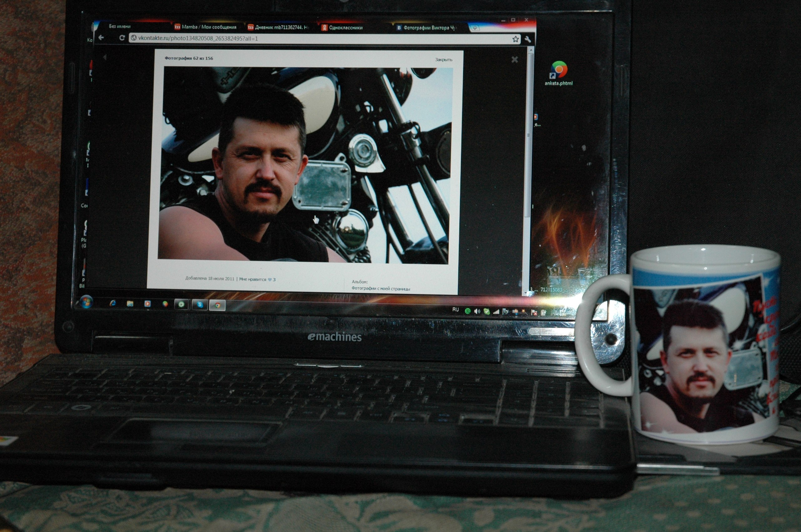Open the new tab button
Screen dimensions: 801x532
pyautogui.click(x=475, y=28)
